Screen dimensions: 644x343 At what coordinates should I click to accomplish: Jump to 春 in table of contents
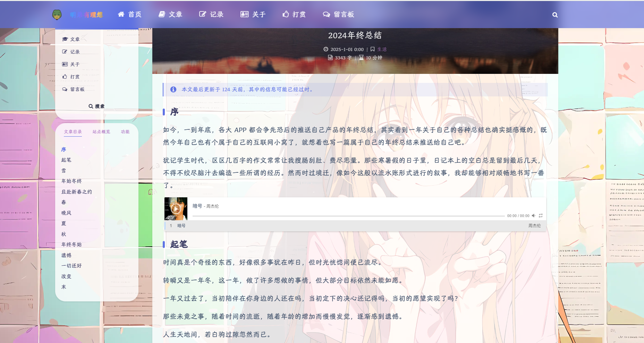64,202
